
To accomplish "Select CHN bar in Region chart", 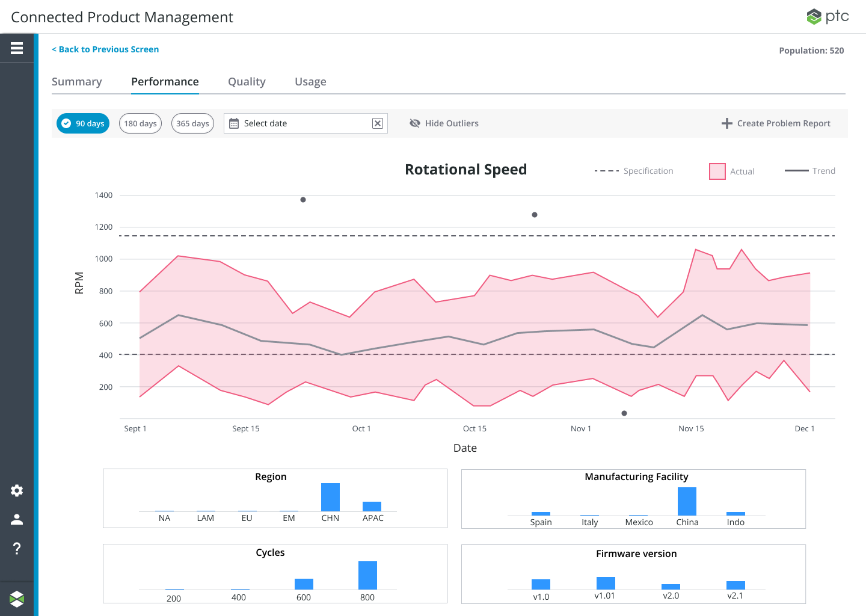I will (330, 497).
